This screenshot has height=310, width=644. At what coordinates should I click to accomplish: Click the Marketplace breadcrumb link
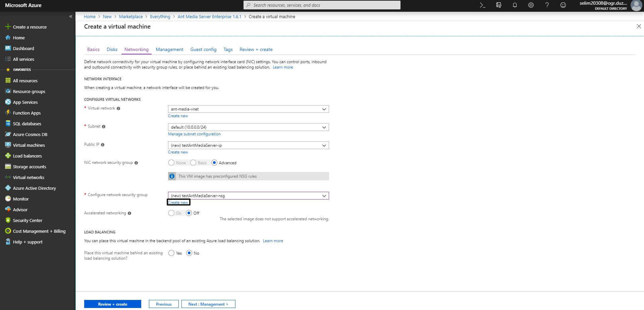[131, 16]
